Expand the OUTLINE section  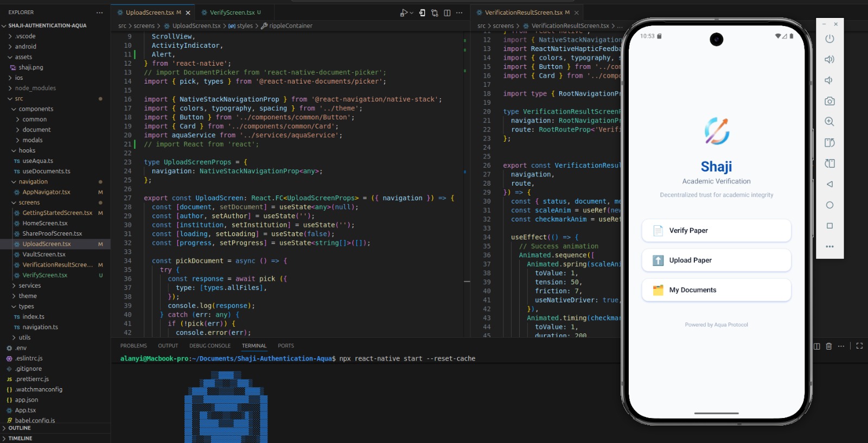(20, 428)
